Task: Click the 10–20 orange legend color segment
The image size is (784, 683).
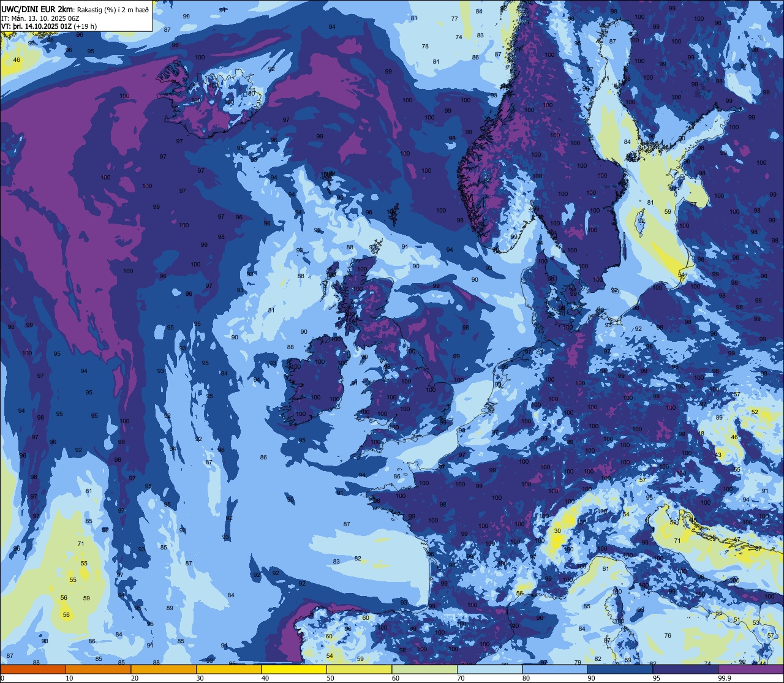Action: 98,669
